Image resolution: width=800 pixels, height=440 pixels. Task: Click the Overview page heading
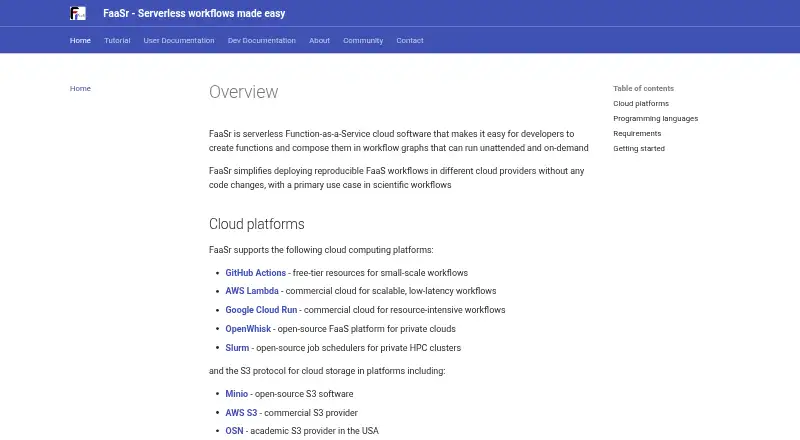(x=243, y=92)
